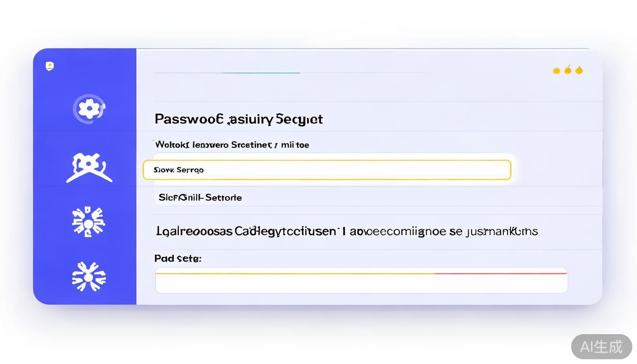Click the "Passwooß asiuiry Secgret" heading
Viewport: 637px width, 364px height.
click(238, 119)
